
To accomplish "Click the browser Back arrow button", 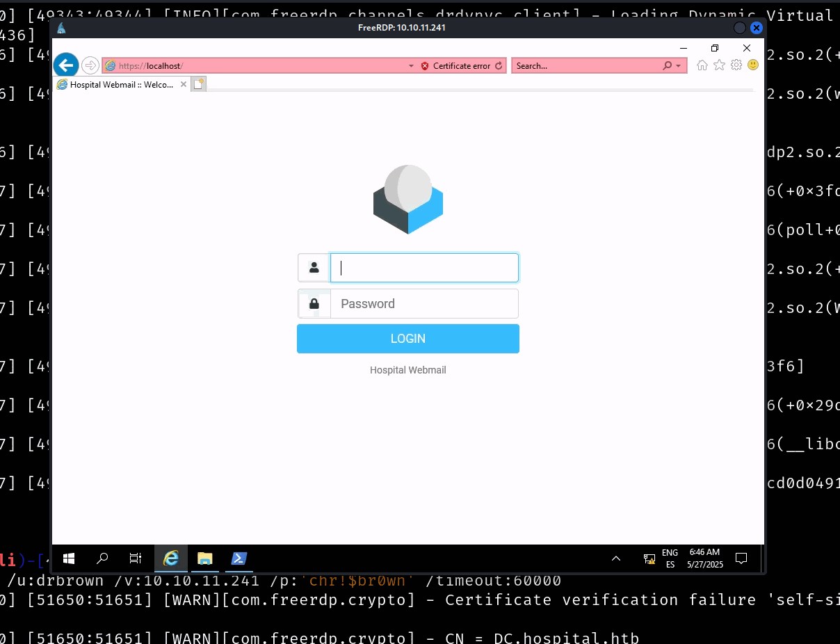I will coord(66,65).
